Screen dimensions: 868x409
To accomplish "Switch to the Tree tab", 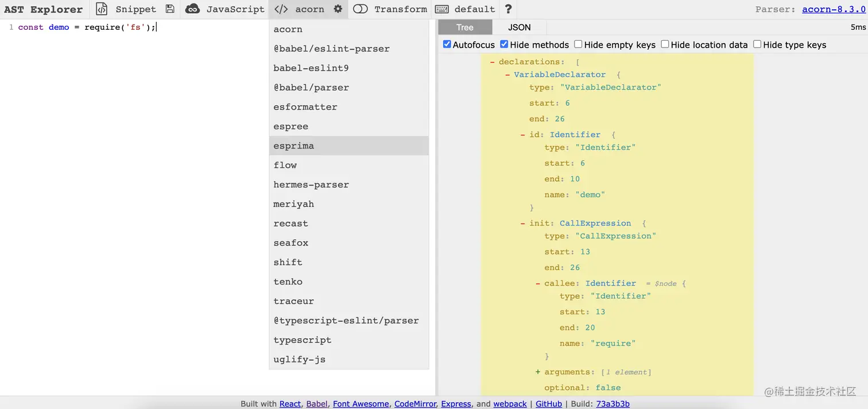I will 465,27.
